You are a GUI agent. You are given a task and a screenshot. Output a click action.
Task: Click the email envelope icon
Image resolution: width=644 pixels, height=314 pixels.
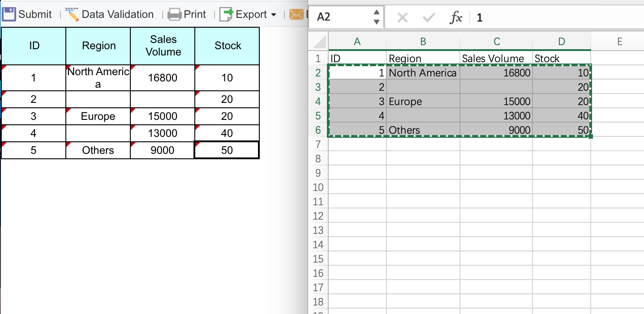click(296, 14)
